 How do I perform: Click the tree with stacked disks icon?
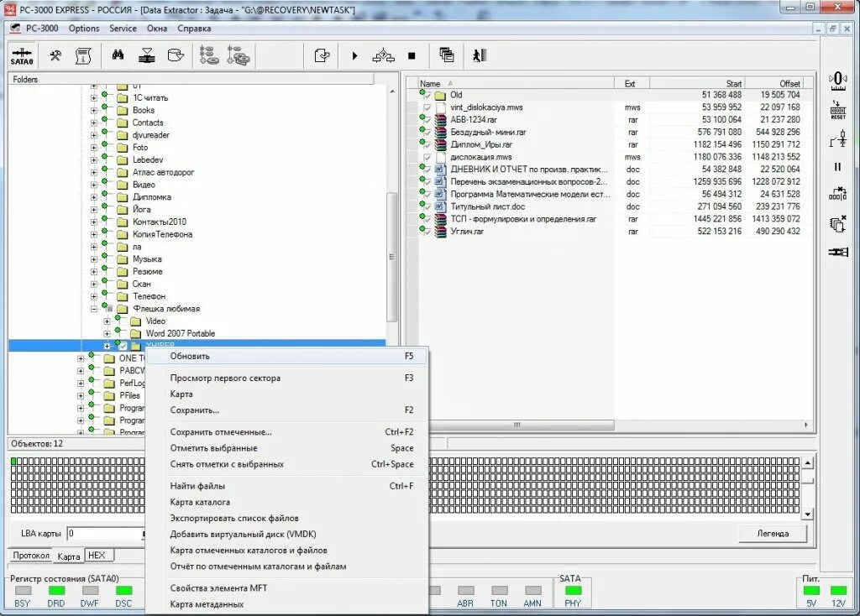click(238, 55)
